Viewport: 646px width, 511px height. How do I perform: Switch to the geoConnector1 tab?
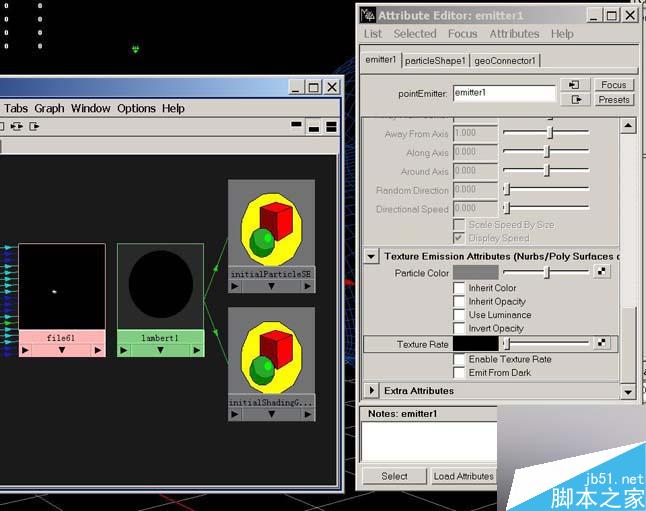[505, 61]
